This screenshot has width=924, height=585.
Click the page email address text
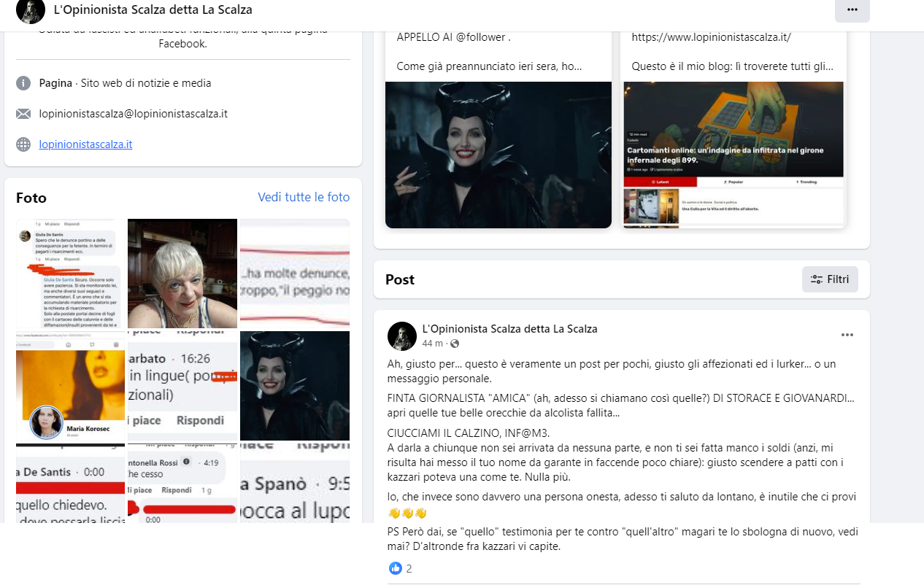pyautogui.click(x=134, y=114)
